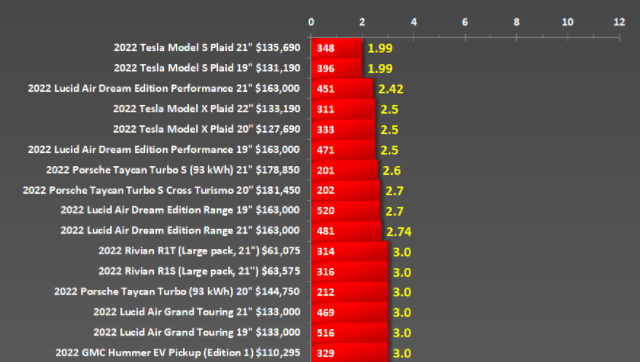
Task: Click the red bar showing 481
Action: pos(347,231)
